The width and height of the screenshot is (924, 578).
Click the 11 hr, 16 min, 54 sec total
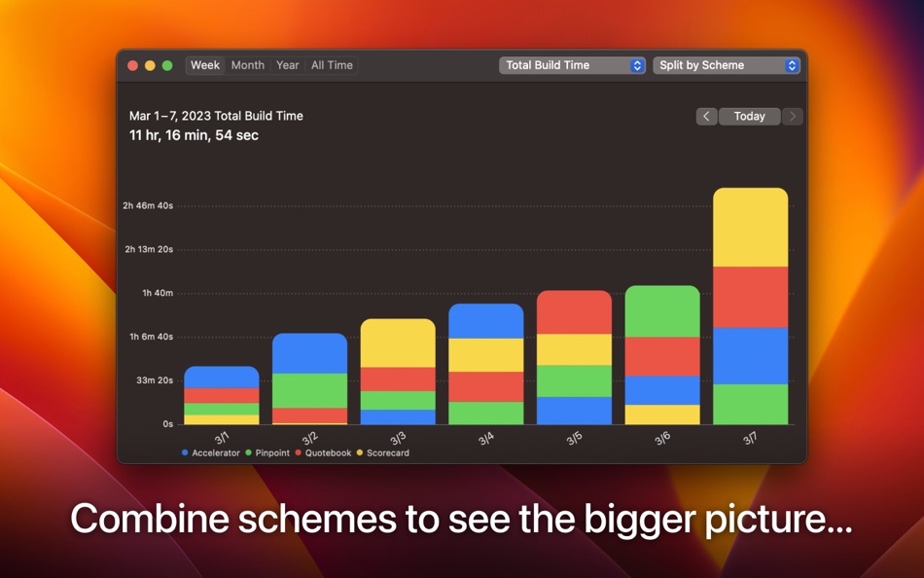(194, 135)
